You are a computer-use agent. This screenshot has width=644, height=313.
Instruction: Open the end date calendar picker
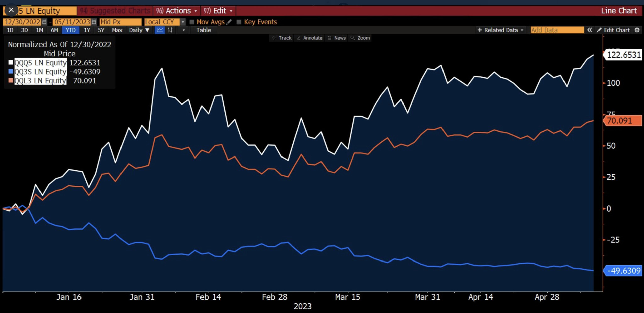[x=94, y=22]
